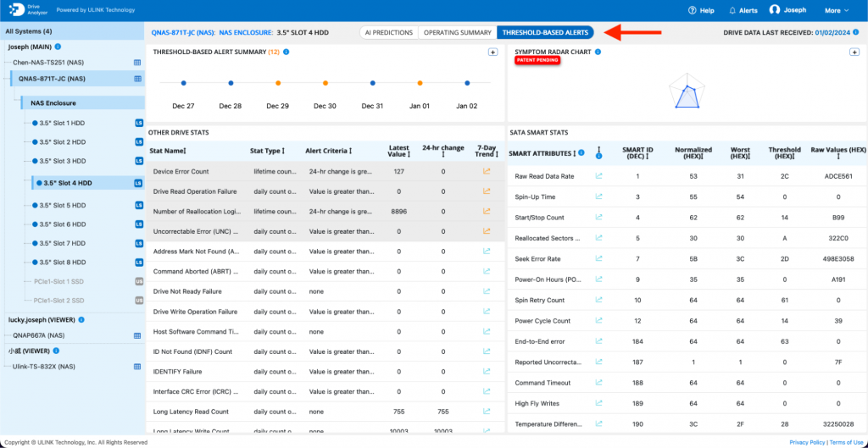Image resolution: width=868 pixels, height=448 pixels.
Task: Click the LS badge on 3.5" Slot 1 HDD
Action: coord(140,123)
